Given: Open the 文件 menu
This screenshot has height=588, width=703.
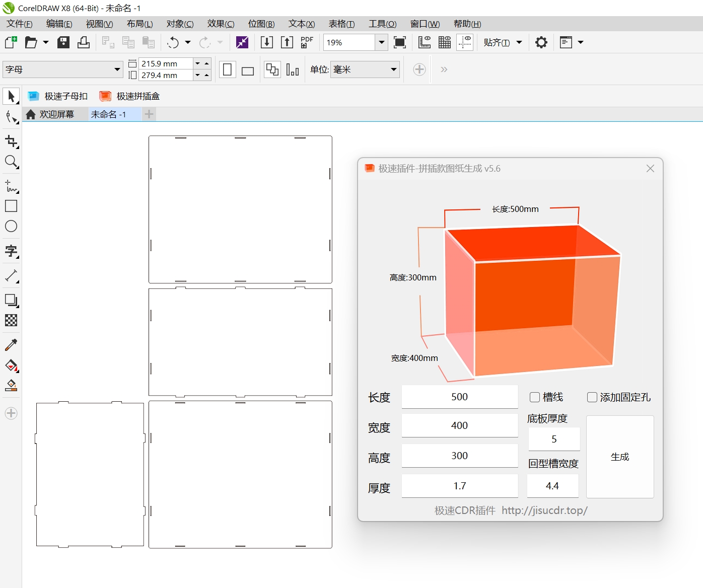Looking at the screenshot, I should [19, 24].
